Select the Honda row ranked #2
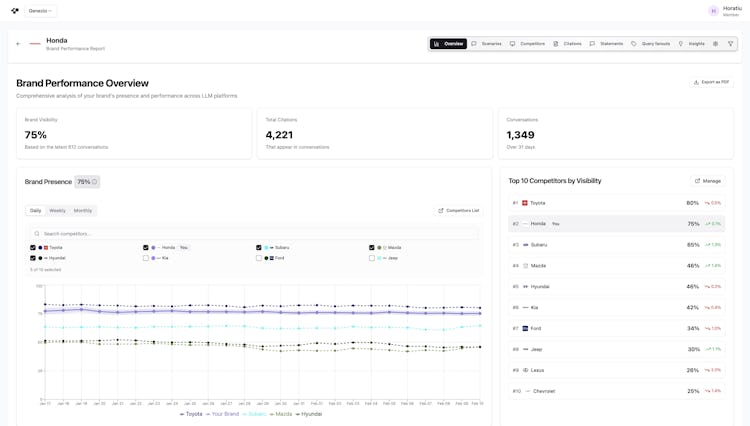 coord(617,224)
